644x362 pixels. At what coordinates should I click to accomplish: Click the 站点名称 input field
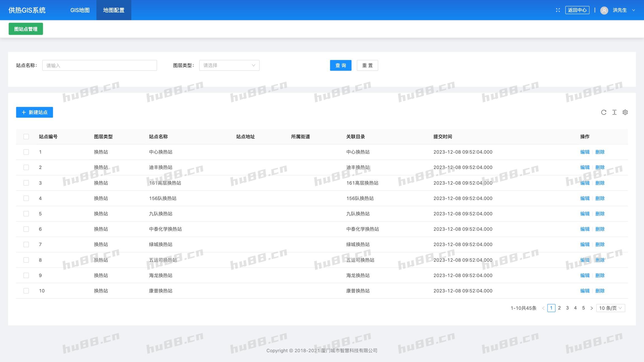click(100, 65)
